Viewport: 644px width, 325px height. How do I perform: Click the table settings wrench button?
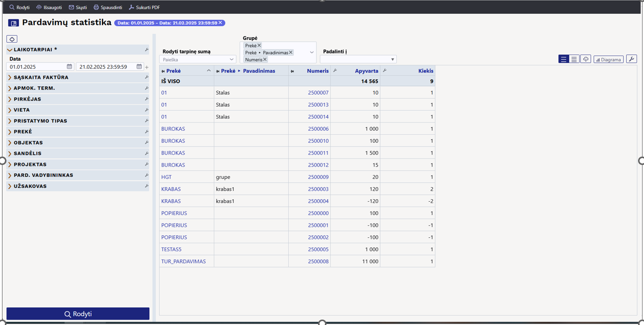631,59
